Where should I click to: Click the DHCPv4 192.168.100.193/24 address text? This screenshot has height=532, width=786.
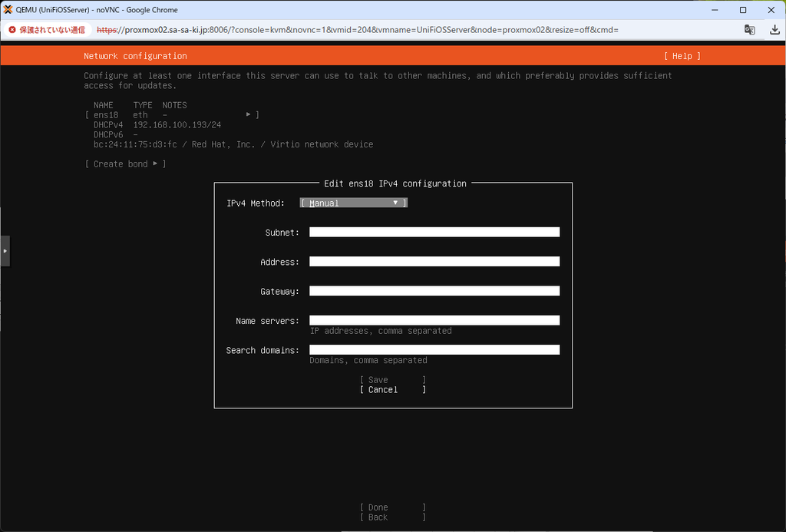(157, 124)
